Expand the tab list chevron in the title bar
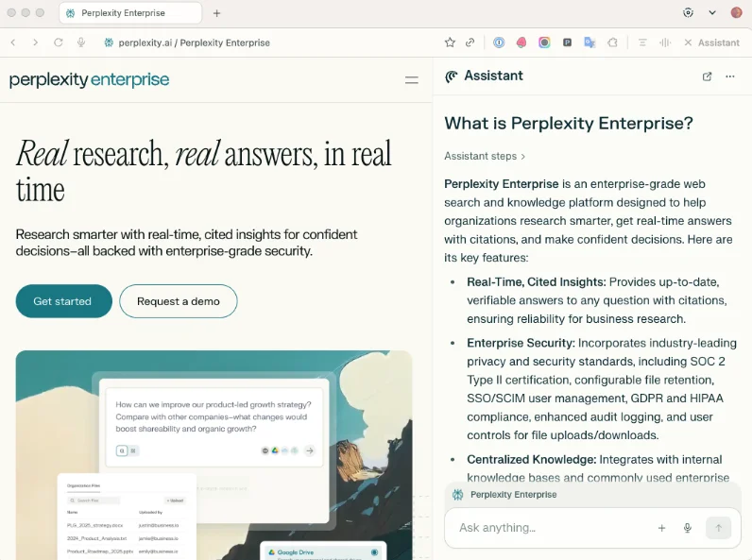The image size is (752, 560). [712, 13]
